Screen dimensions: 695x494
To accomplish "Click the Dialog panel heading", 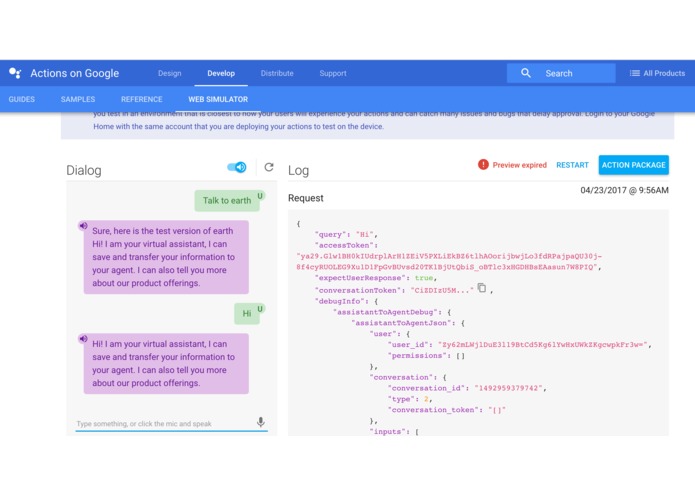I will 84,170.
